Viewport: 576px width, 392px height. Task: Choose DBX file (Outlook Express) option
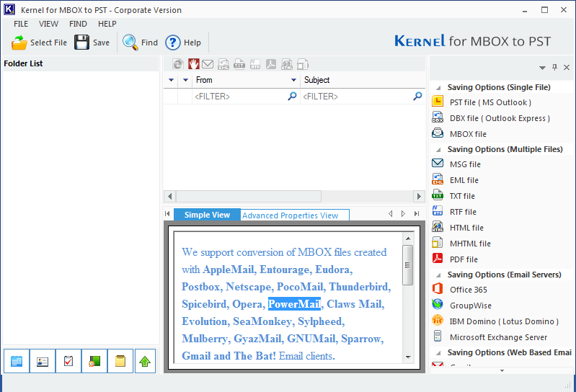pyautogui.click(x=500, y=118)
